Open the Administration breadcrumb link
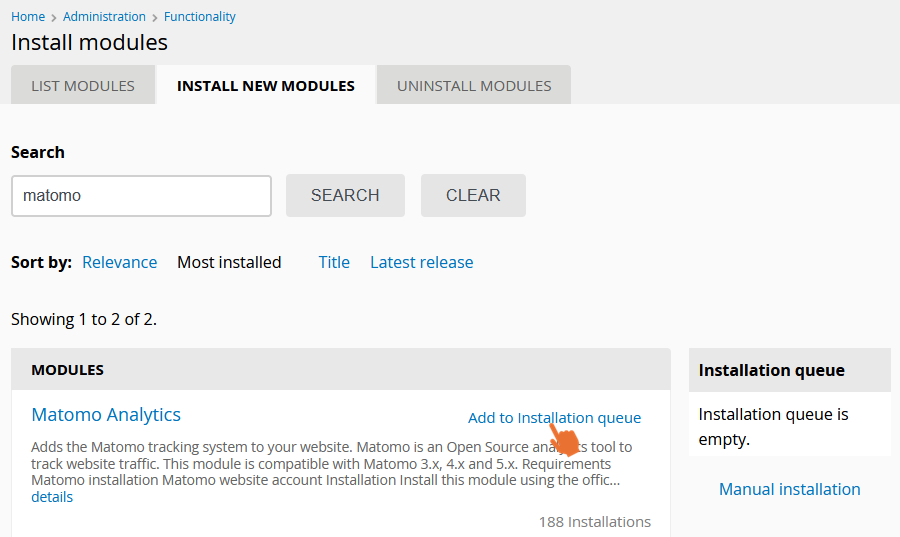 [x=104, y=17]
